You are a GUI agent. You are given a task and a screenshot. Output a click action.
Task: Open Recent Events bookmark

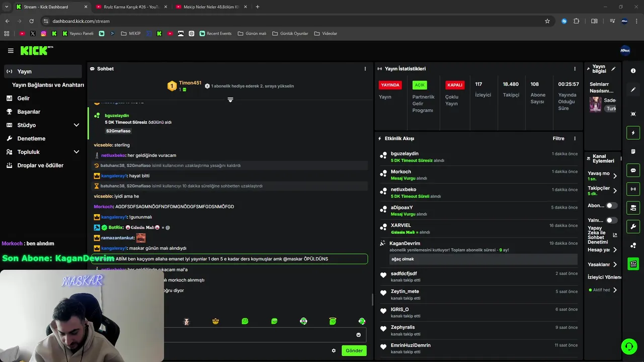(215, 34)
